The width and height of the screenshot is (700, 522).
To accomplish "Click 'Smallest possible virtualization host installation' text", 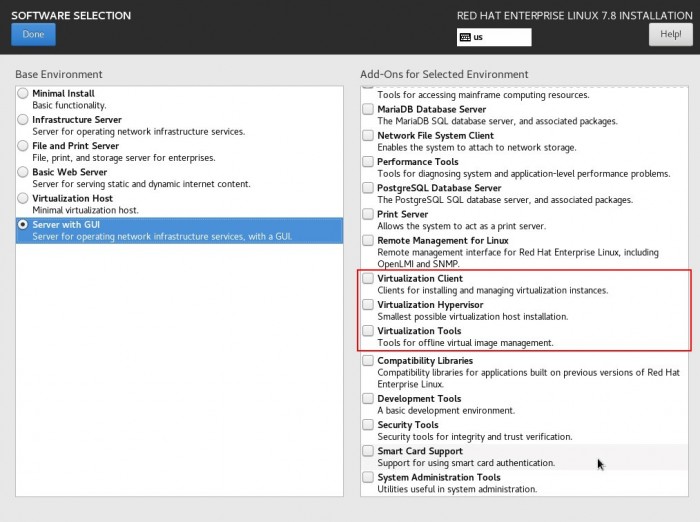I will pyautogui.click(x=473, y=317).
